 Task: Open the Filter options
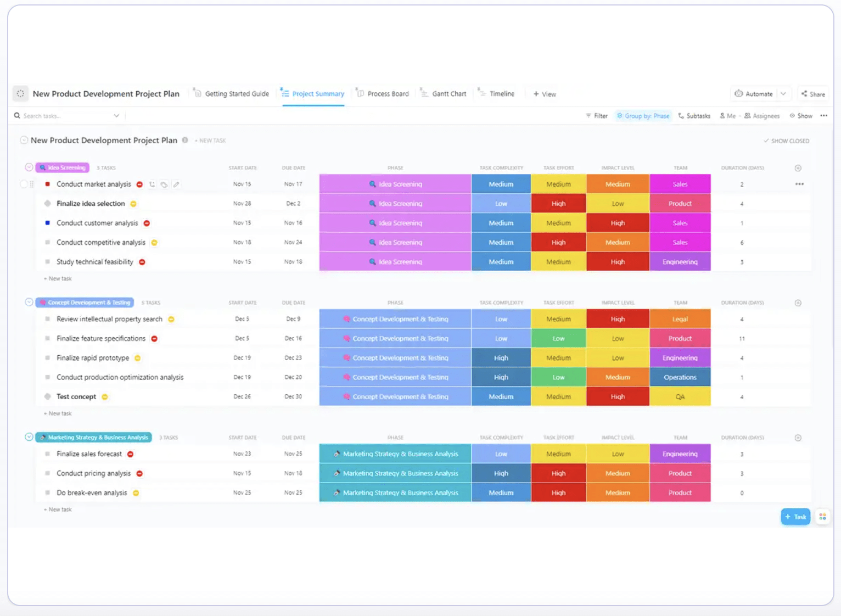pyautogui.click(x=597, y=116)
